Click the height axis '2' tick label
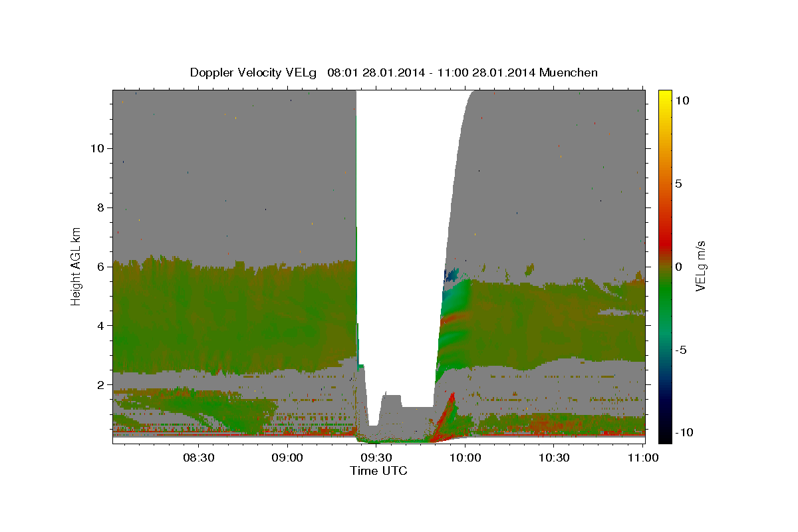 [100, 384]
